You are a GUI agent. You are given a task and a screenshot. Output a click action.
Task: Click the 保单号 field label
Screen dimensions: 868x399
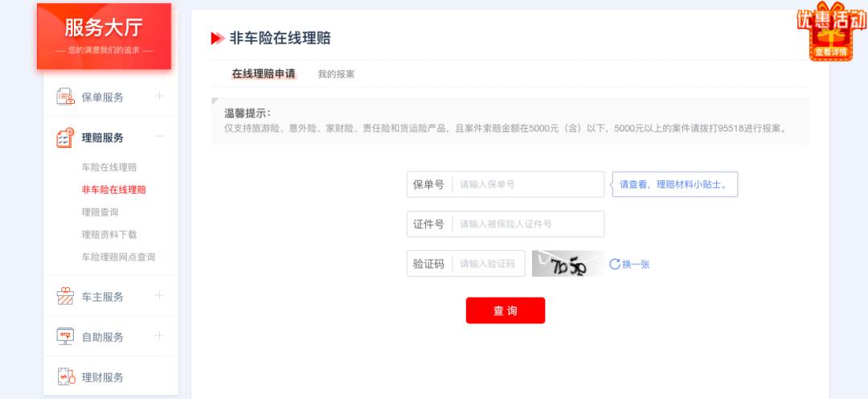428,184
